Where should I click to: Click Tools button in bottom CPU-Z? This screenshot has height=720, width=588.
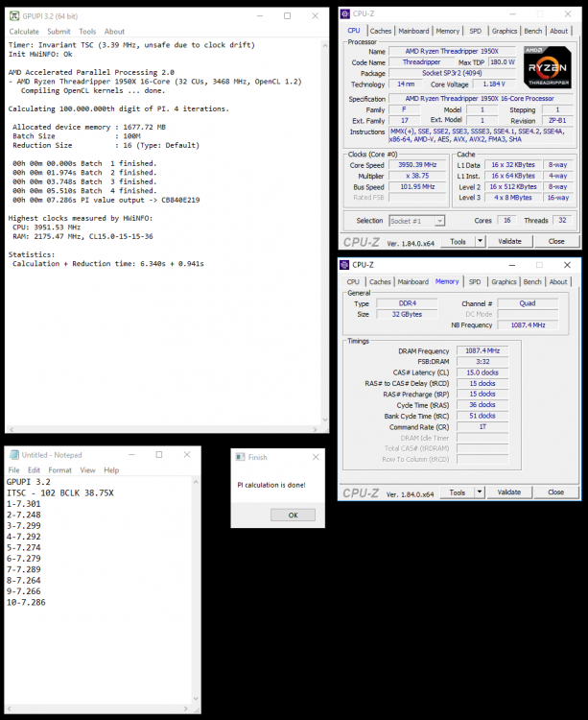457,492
